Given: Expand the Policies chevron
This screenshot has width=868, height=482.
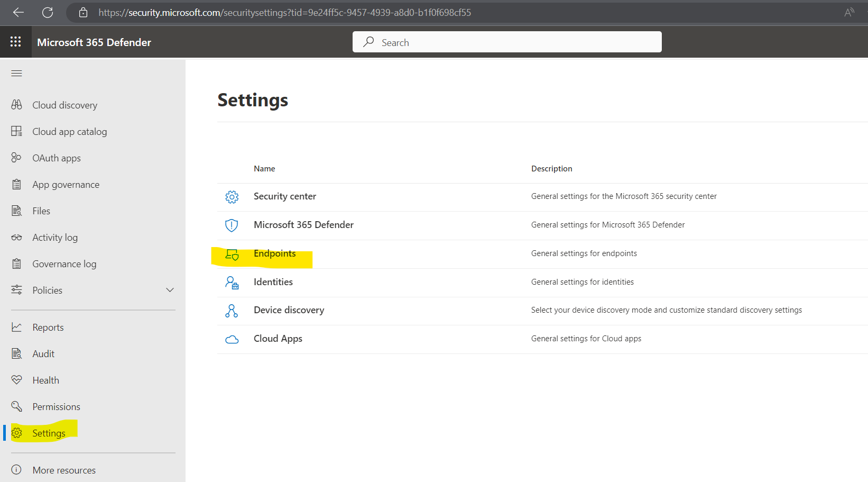Looking at the screenshot, I should pyautogui.click(x=170, y=290).
